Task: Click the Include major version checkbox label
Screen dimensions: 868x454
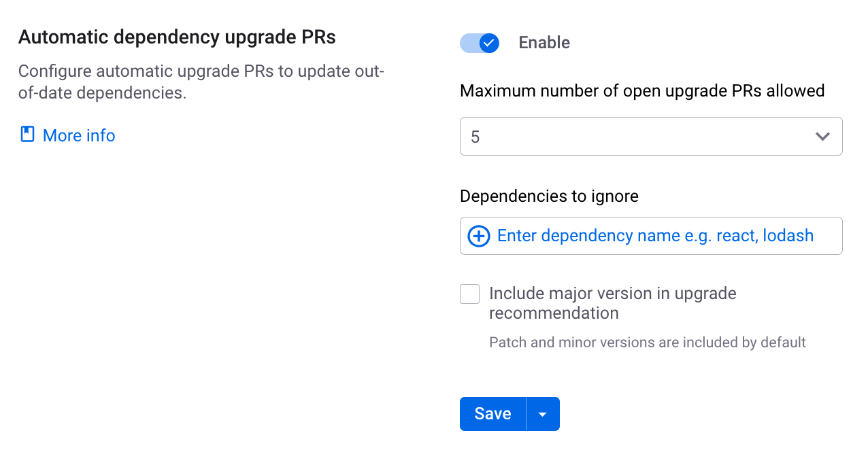Action: pos(612,302)
